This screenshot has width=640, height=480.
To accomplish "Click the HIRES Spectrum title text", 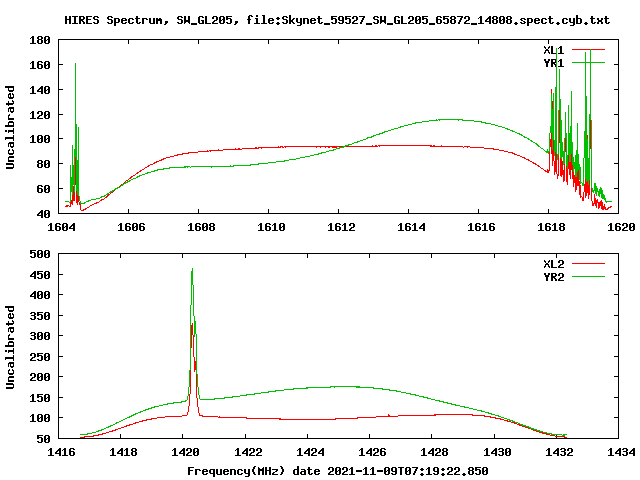I will pos(337,20).
